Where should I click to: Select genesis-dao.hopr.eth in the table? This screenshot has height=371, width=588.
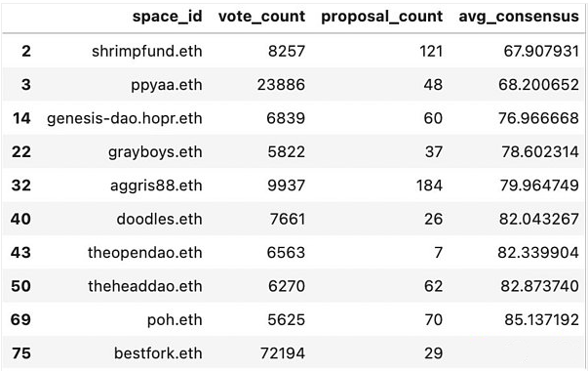pos(125,119)
